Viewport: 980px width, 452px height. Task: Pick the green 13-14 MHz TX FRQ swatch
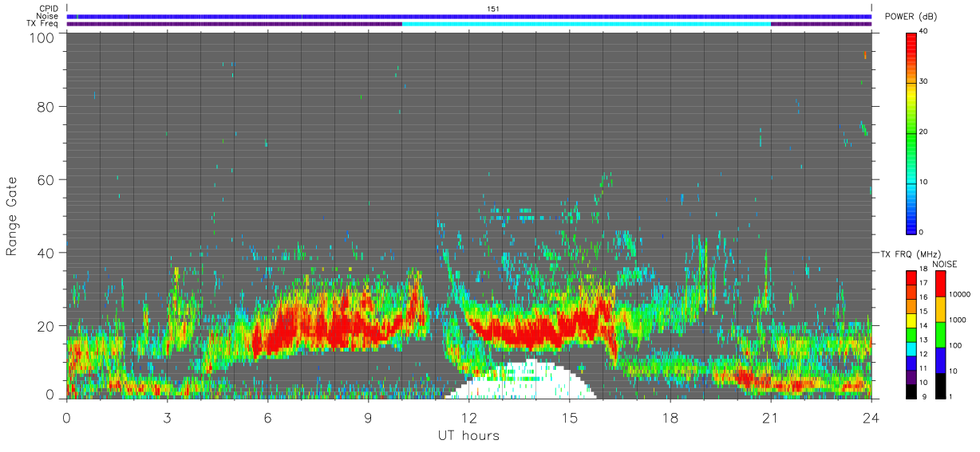click(x=912, y=335)
